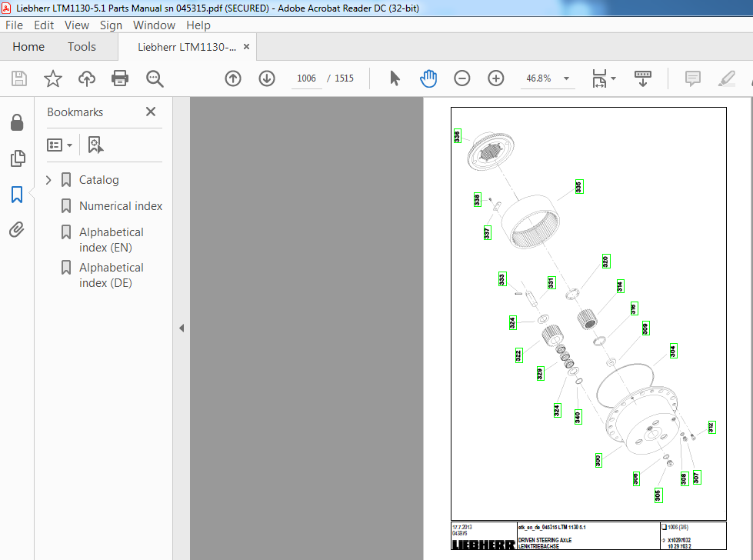
Task: Open the page thumbnails panel
Action: point(18,158)
